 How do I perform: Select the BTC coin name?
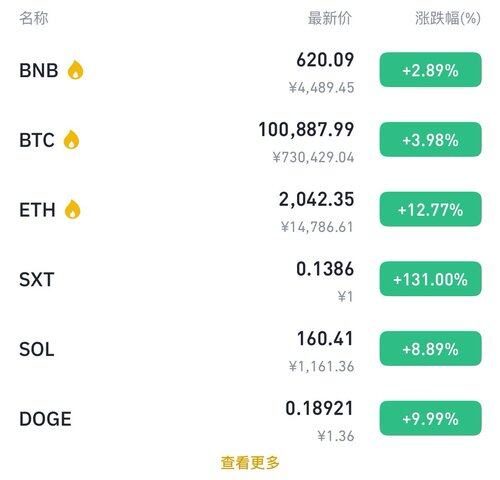[37, 140]
